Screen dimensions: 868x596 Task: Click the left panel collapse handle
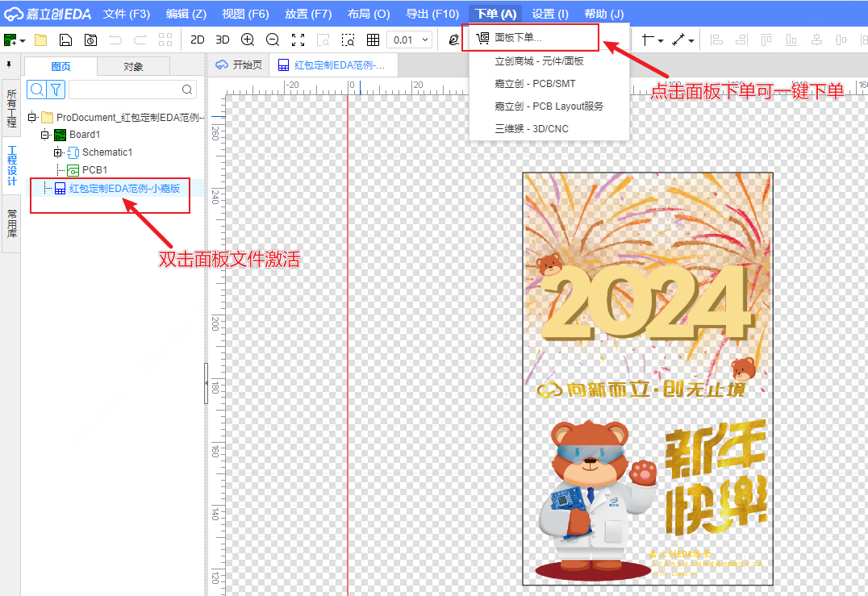click(207, 383)
